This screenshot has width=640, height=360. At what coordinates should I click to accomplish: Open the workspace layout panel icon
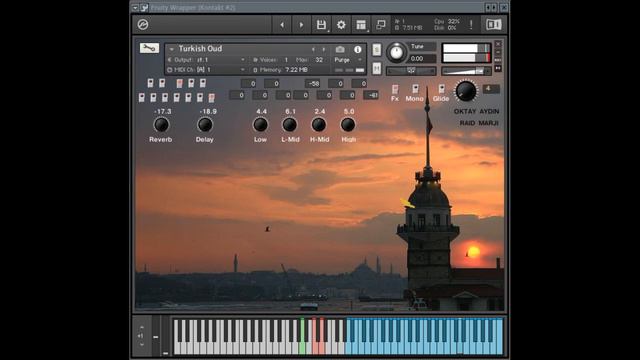click(x=361, y=25)
